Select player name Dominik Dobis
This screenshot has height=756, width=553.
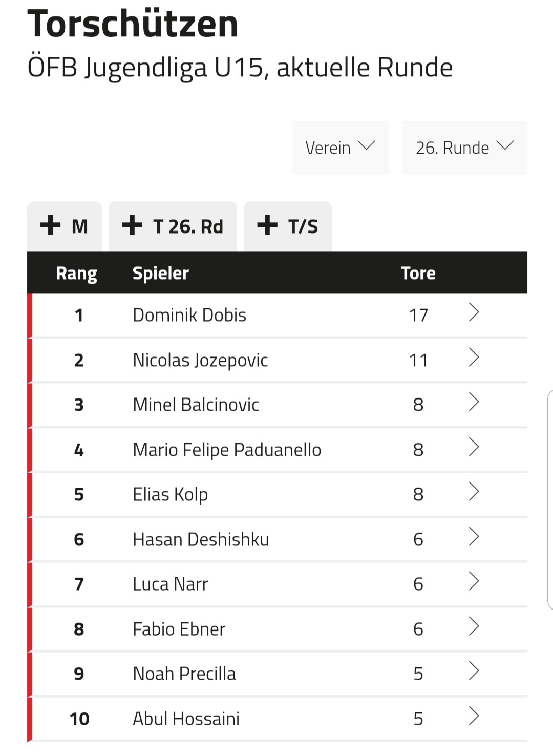click(189, 315)
